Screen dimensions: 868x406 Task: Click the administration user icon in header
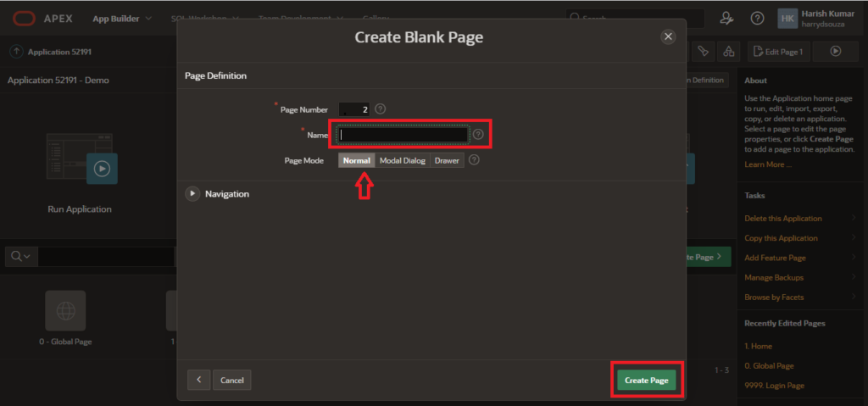point(726,18)
